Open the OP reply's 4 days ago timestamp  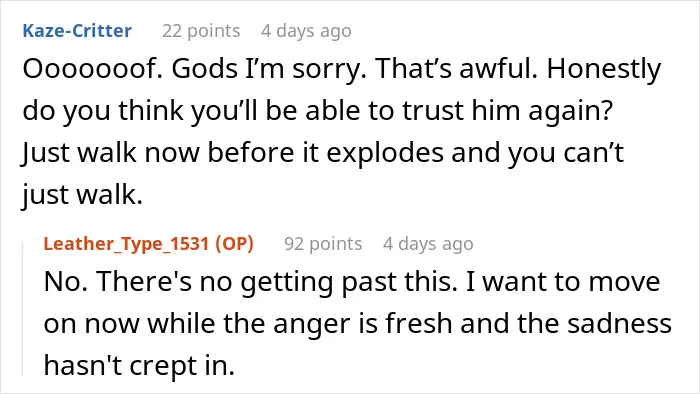tap(428, 244)
